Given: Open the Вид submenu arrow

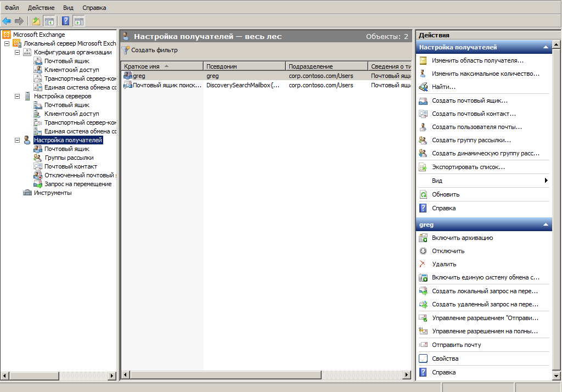Looking at the screenshot, I should [x=546, y=181].
